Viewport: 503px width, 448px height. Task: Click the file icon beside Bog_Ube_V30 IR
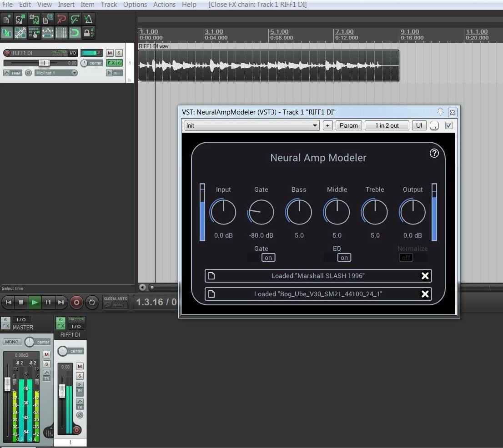(x=211, y=294)
